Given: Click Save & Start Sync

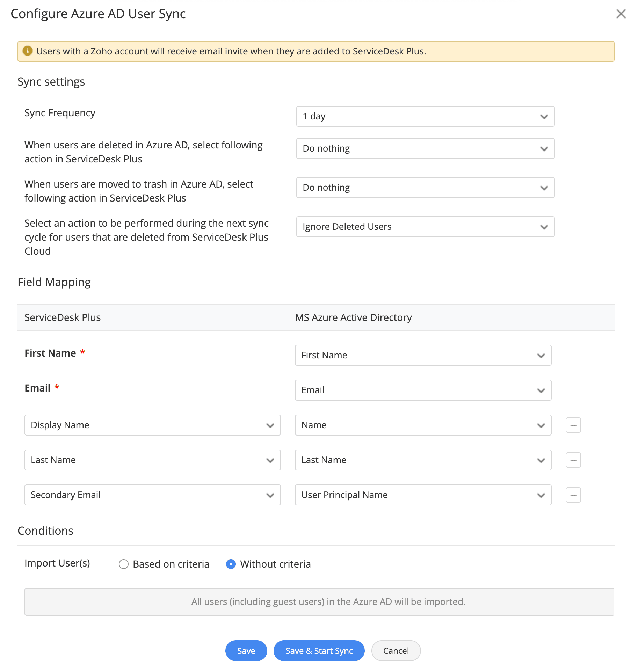Looking at the screenshot, I should click(319, 651).
